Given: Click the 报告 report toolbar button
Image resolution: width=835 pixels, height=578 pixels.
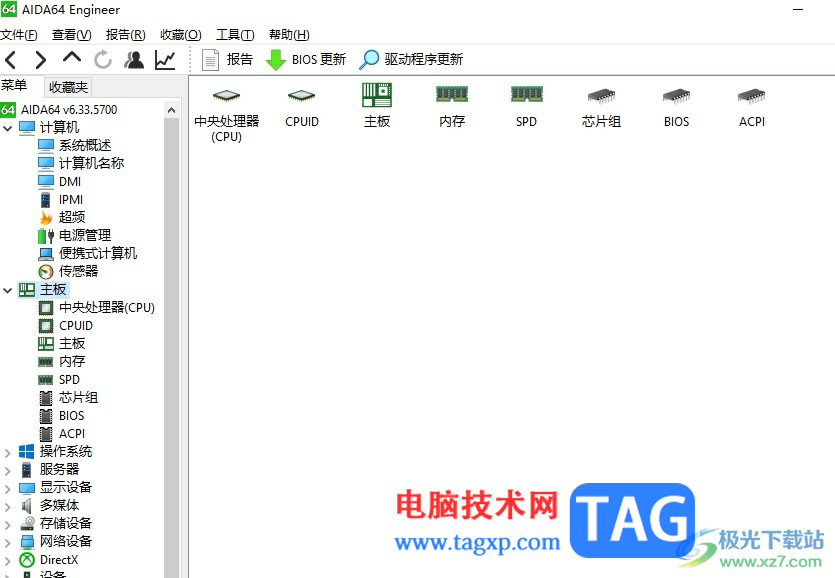Looking at the screenshot, I should tap(227, 60).
